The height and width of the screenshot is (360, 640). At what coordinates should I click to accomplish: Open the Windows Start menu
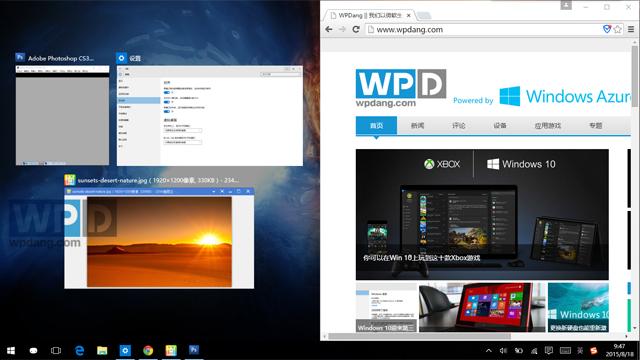(x=11, y=351)
